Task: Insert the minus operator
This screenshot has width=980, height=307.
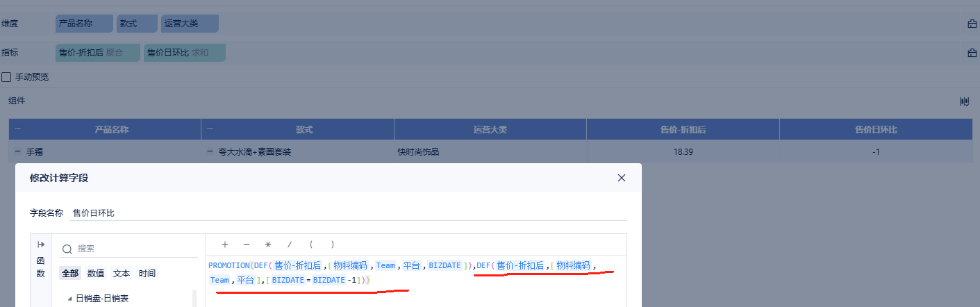Action: point(247,244)
